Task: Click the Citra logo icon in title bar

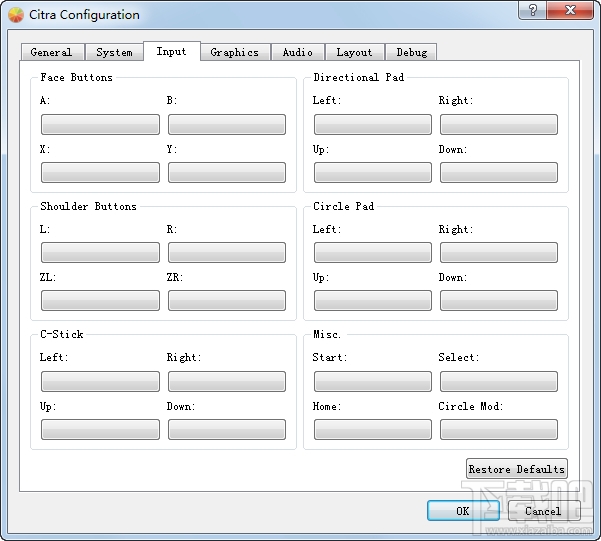Action: tap(16, 15)
